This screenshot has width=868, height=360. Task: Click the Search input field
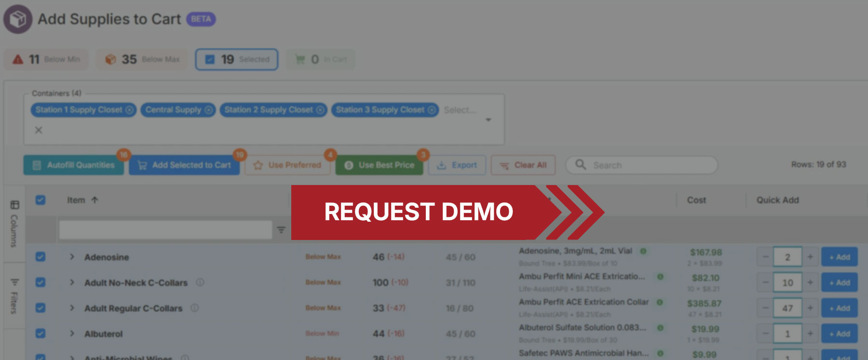click(x=646, y=165)
